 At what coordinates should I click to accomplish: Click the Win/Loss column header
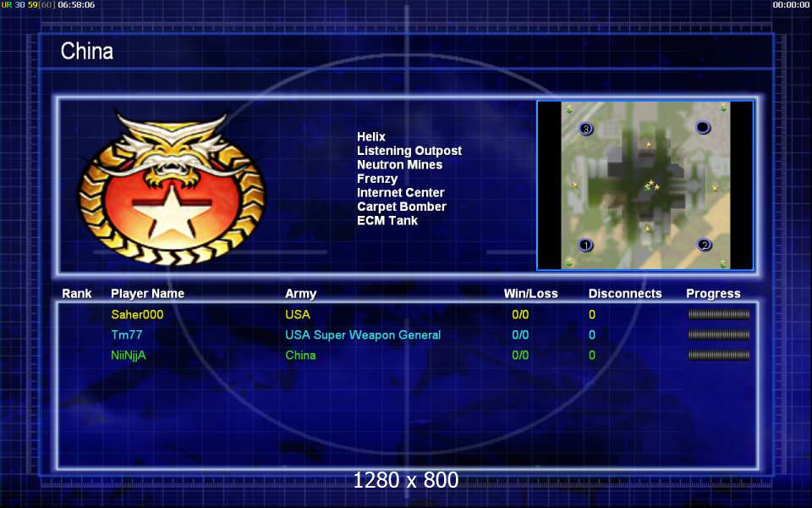[x=531, y=294]
